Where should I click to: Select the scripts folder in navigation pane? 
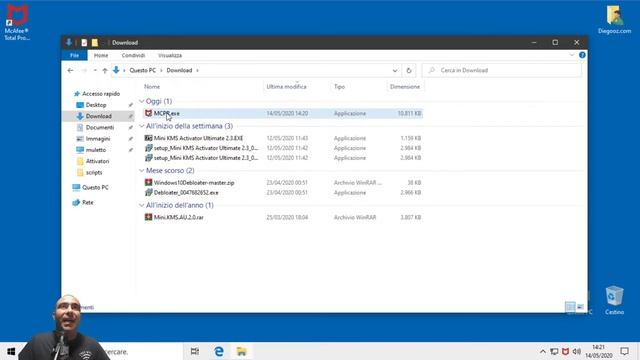coord(94,172)
